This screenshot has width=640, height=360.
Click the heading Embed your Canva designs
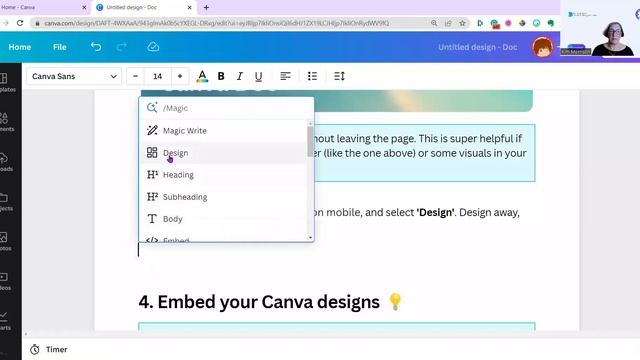259,302
